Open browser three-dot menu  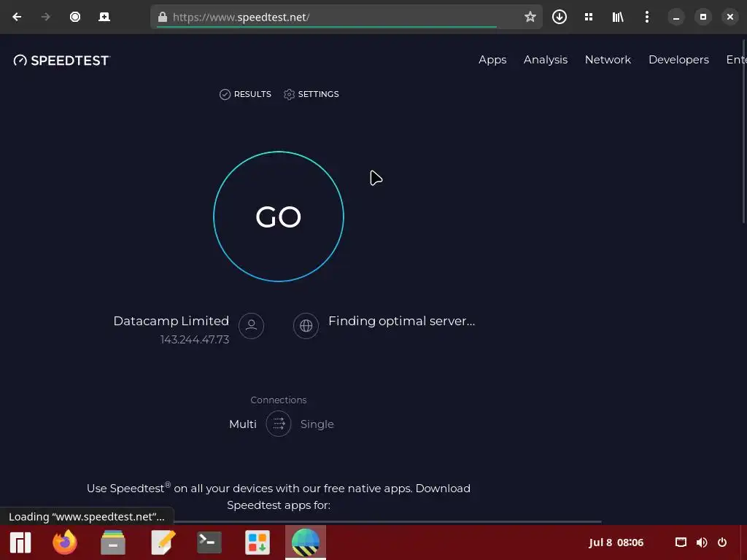646,17
